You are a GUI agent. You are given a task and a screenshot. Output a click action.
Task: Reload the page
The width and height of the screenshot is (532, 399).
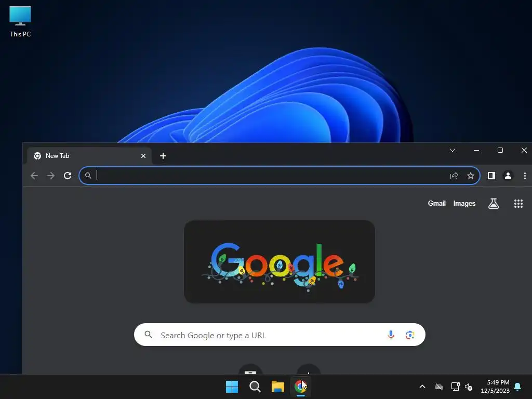(x=68, y=176)
